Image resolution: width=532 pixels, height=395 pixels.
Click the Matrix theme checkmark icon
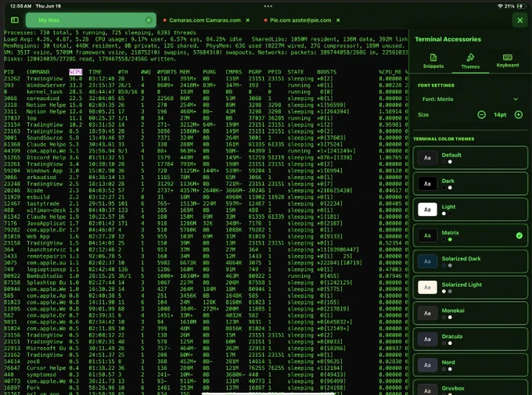coord(519,235)
